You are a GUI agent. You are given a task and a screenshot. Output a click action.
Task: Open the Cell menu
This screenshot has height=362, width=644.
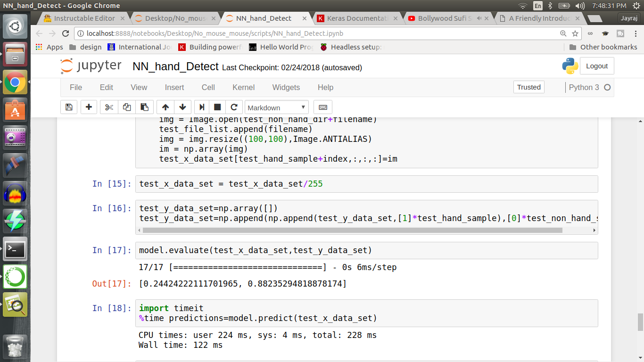click(x=208, y=87)
